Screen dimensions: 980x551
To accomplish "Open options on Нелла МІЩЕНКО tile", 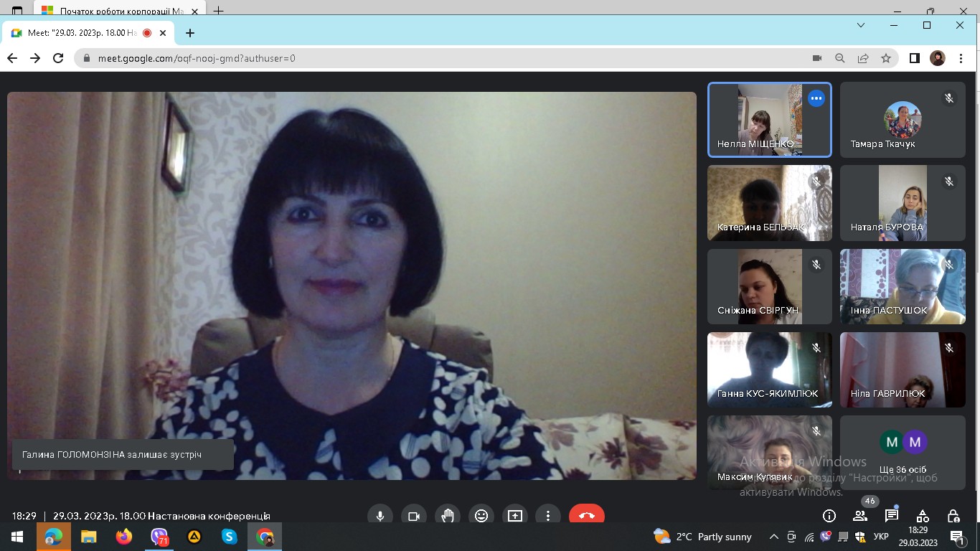I will click(816, 98).
